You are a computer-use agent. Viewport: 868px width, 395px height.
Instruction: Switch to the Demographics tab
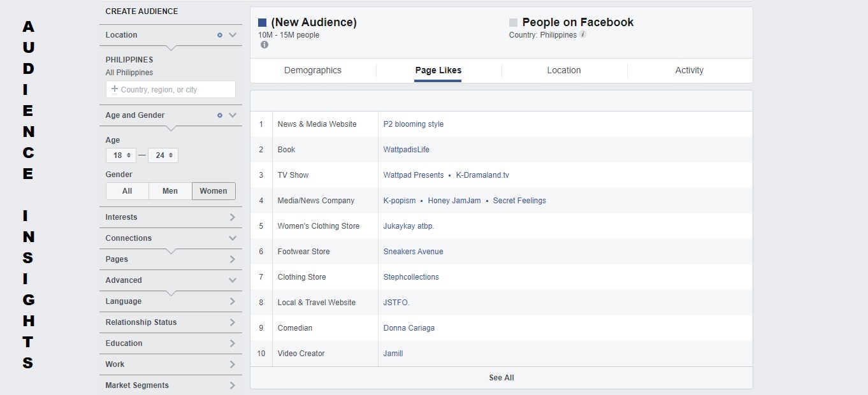coord(313,71)
